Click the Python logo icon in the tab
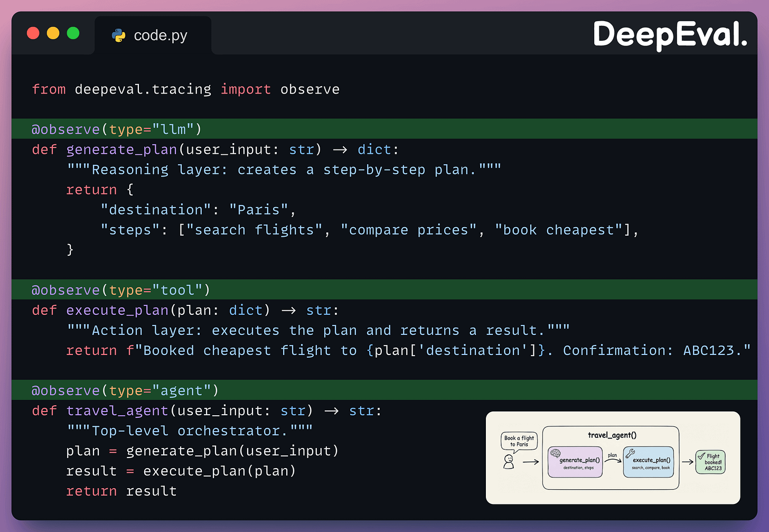Viewport: 769px width, 532px height. tap(119, 35)
